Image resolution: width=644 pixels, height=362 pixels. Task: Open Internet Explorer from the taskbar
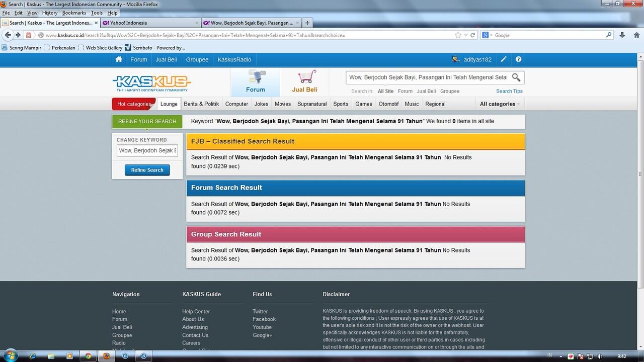(33, 356)
